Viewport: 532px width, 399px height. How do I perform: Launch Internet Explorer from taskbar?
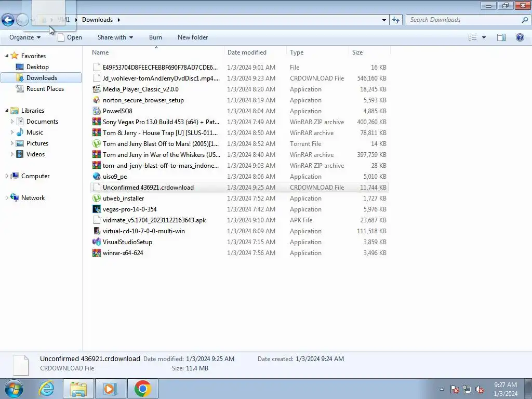[46, 389]
